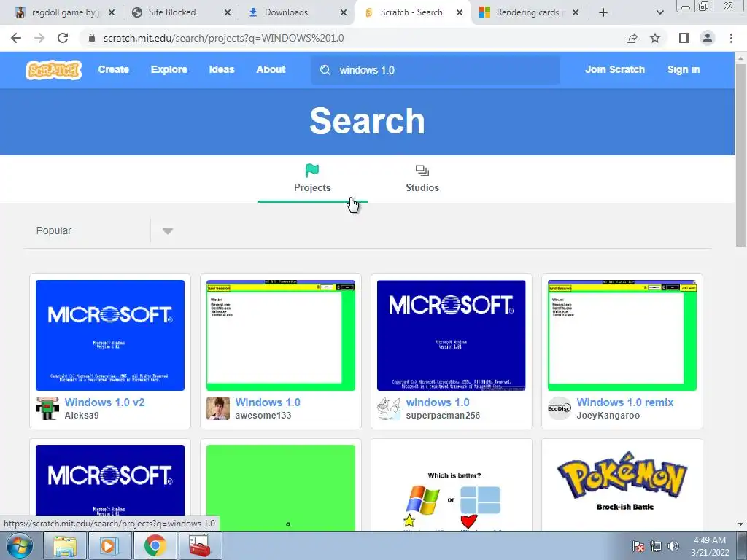Click the page vertical scrollbar thumb

740,156
